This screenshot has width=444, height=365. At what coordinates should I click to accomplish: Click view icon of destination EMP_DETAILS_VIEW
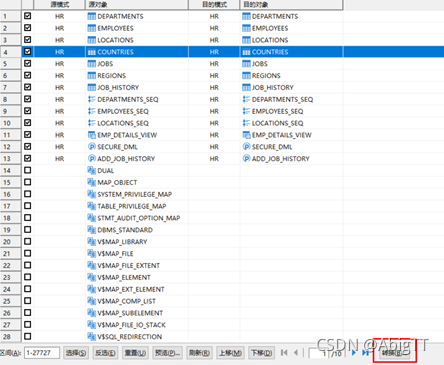click(246, 135)
